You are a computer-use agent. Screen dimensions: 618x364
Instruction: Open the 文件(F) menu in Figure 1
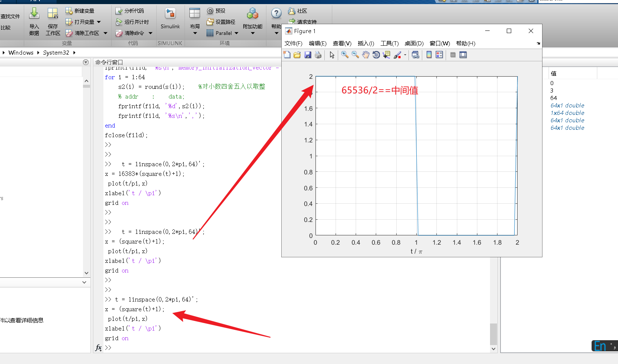click(293, 44)
